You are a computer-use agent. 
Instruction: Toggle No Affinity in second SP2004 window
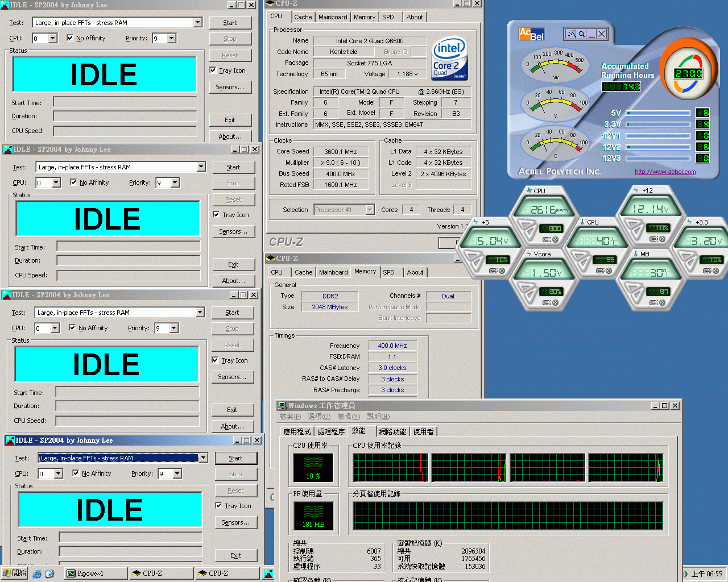(x=73, y=182)
